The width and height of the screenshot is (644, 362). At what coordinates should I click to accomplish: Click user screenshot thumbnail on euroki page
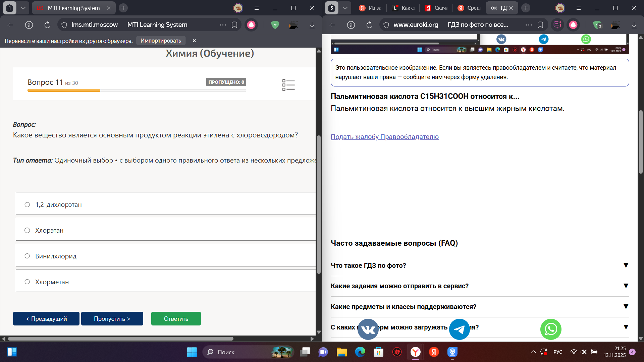click(480, 44)
